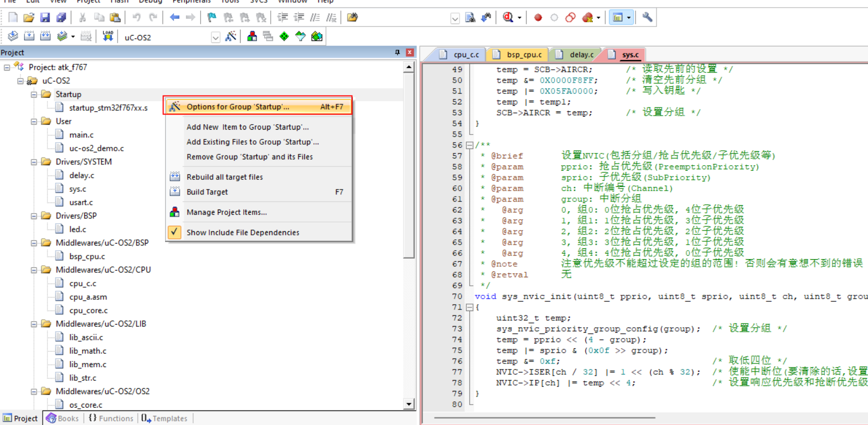This screenshot has width=868, height=425.
Task: Click the Manage Project Items toolbar icon
Action: 252,36
